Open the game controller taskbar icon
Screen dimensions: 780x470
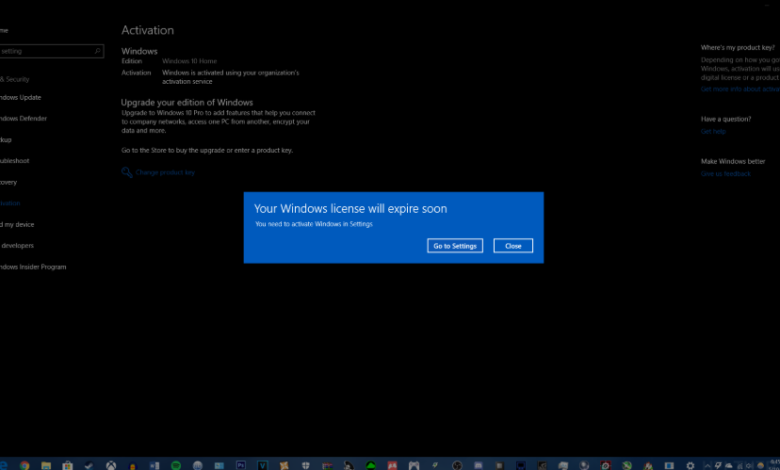pos(414,466)
